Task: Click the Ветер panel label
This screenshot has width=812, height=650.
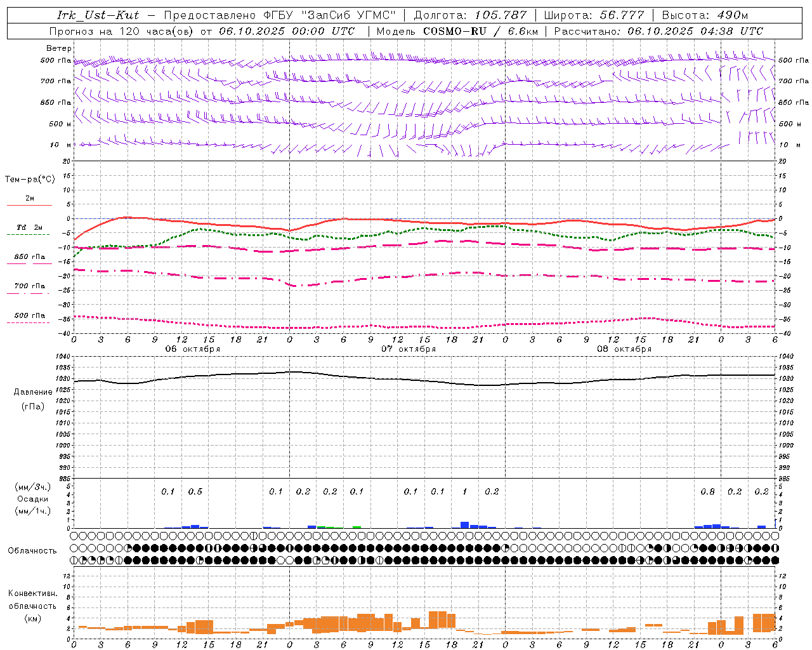Action: click(x=59, y=48)
